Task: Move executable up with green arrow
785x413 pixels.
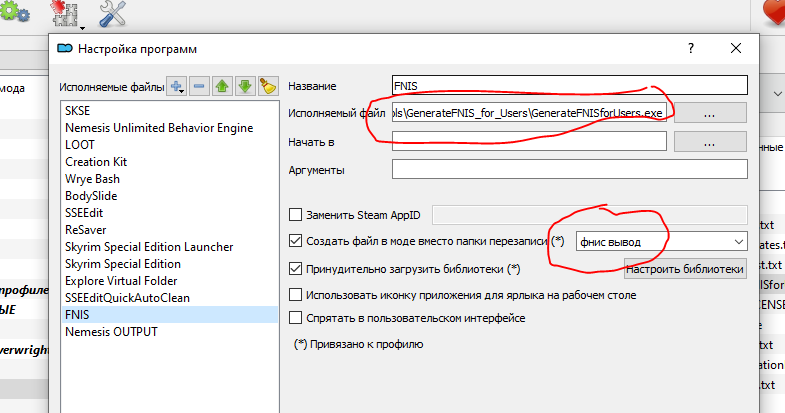Action: (x=222, y=87)
